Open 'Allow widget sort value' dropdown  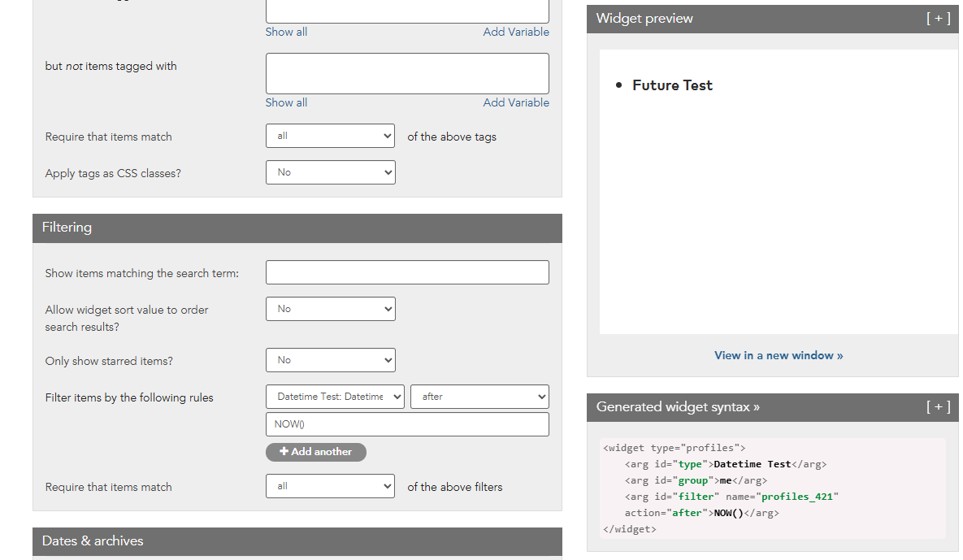point(330,309)
